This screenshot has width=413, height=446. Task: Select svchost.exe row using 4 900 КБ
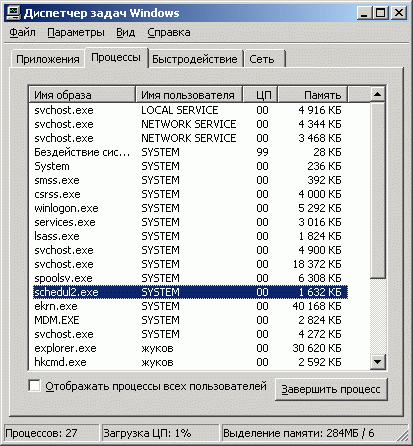click(190, 250)
